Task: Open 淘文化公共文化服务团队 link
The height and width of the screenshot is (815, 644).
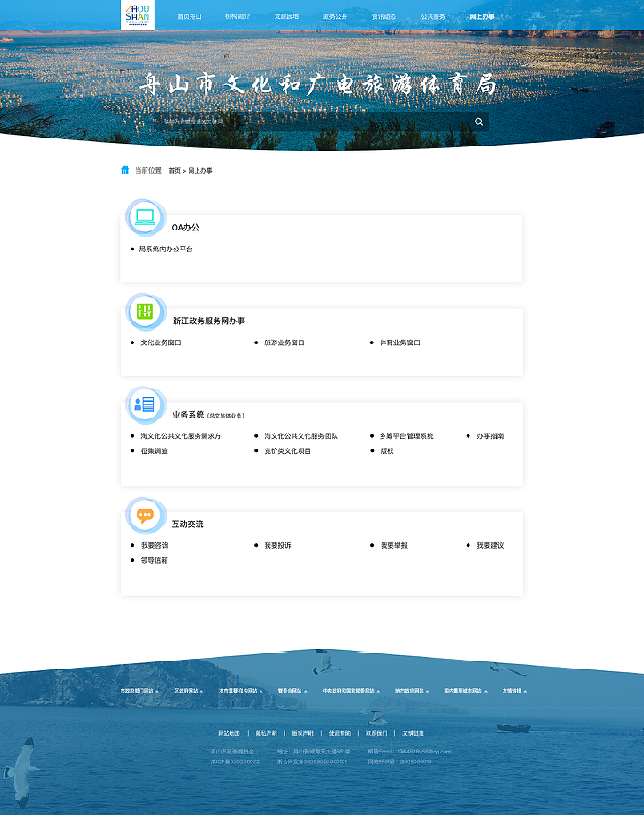Action: click(301, 436)
